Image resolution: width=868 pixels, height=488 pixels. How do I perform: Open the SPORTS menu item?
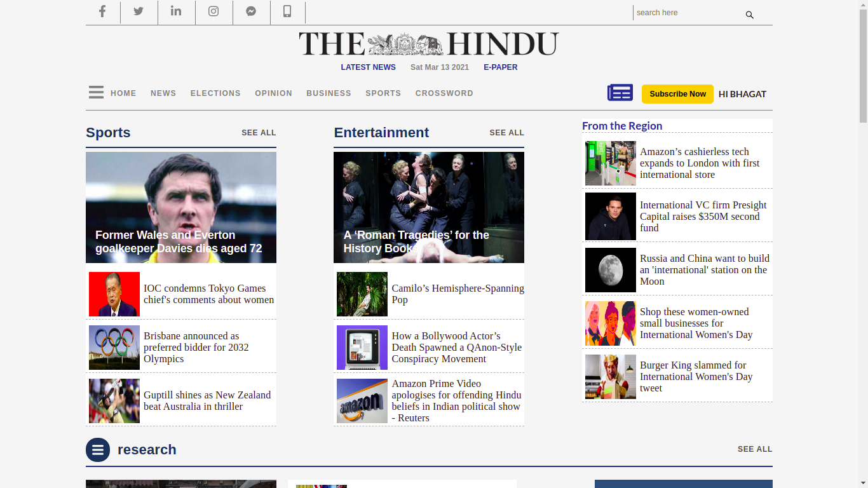[383, 93]
